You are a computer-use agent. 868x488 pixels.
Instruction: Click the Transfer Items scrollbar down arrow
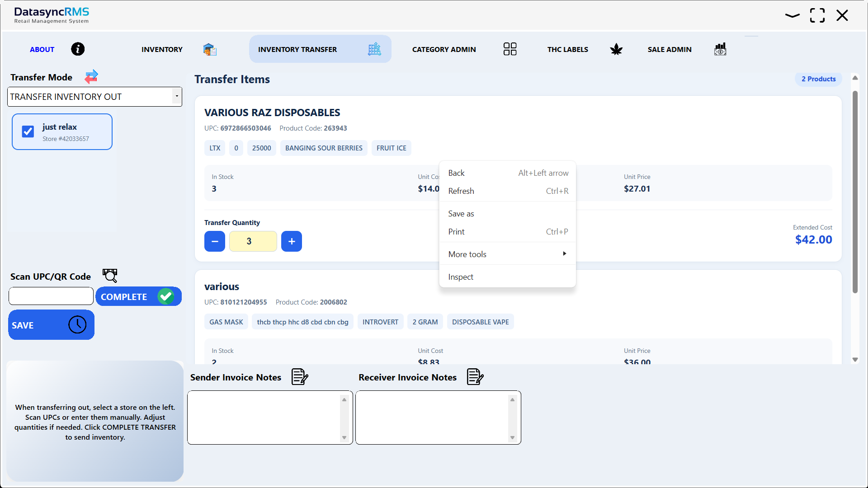(x=855, y=360)
